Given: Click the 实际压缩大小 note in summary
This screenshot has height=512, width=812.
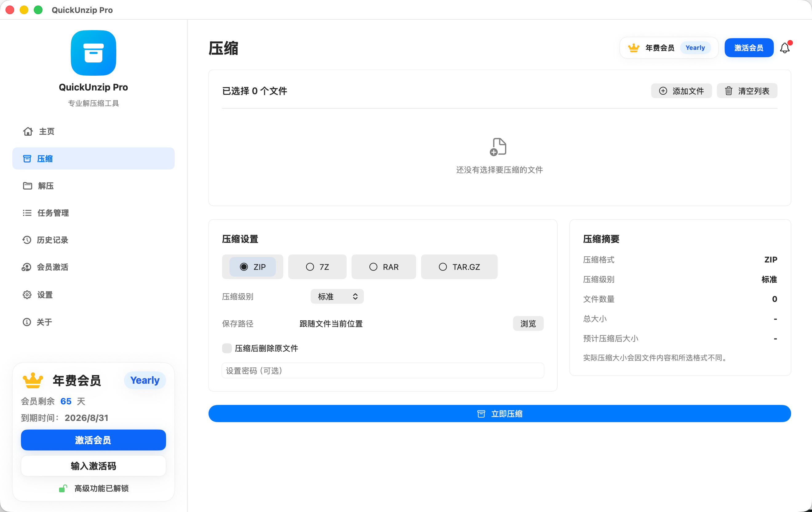Looking at the screenshot, I should 655,358.
